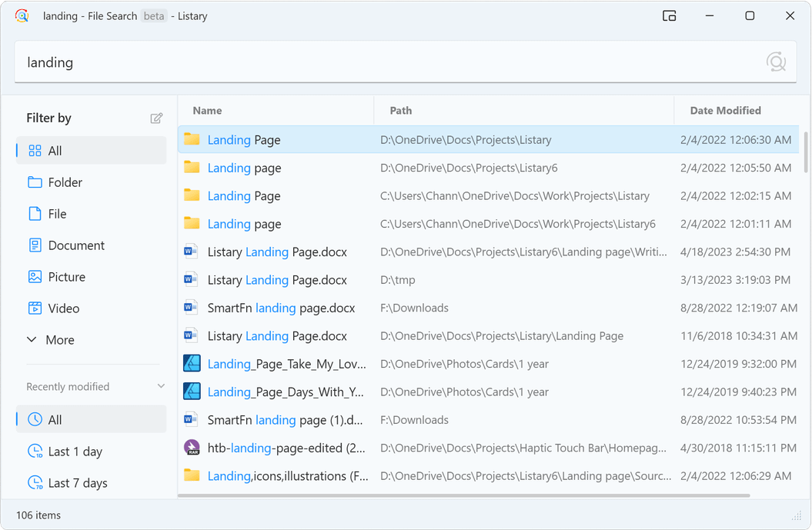812x530 pixels.
Task: Click the Document filter icon
Action: 35,245
